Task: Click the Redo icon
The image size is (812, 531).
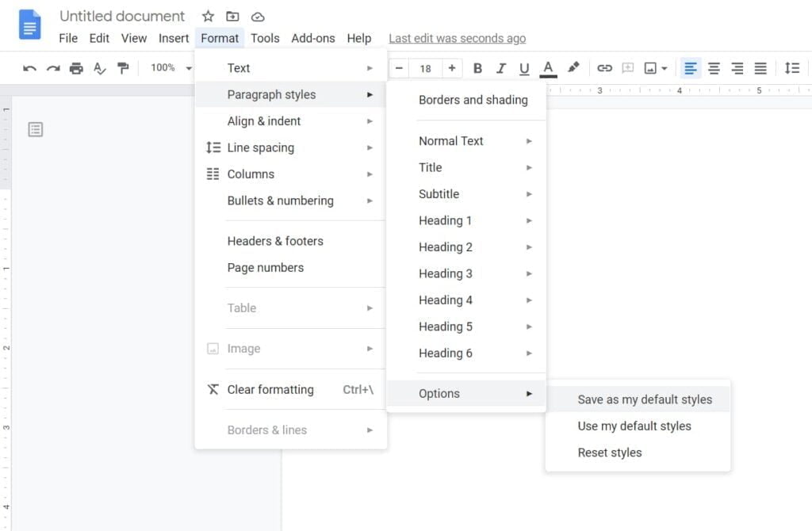Action: [53, 68]
